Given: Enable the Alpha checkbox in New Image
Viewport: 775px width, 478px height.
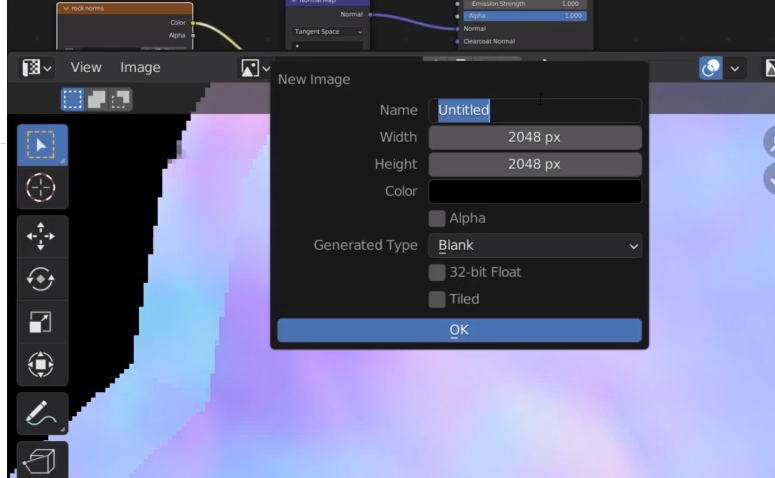Looking at the screenshot, I should point(437,218).
